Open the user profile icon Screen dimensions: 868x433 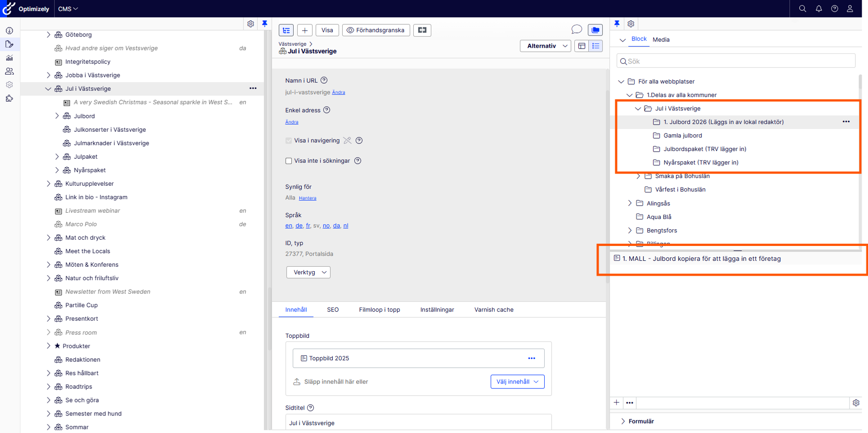(850, 9)
